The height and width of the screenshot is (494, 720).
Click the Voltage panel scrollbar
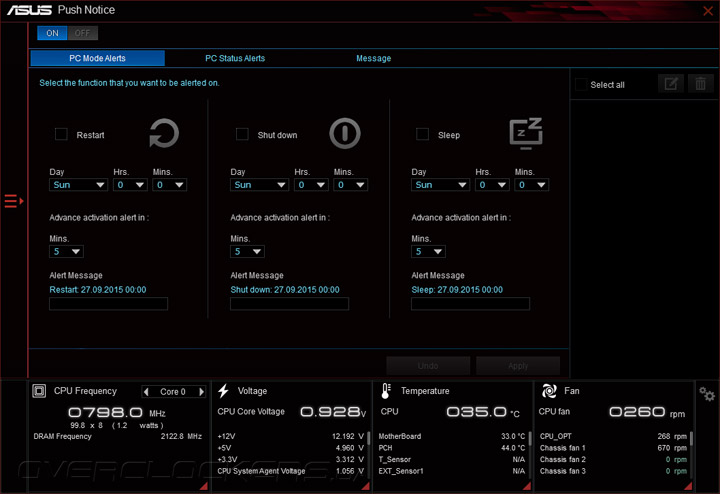(x=368, y=438)
